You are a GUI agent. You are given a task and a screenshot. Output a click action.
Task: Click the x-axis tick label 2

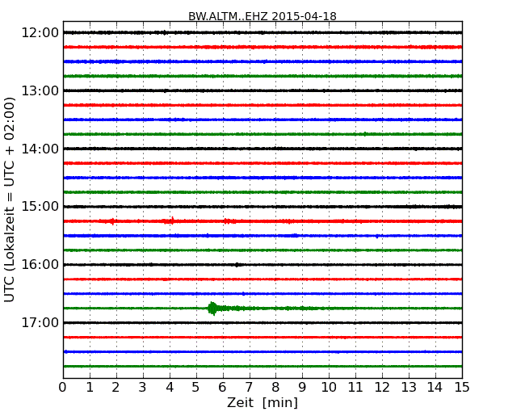115,388
